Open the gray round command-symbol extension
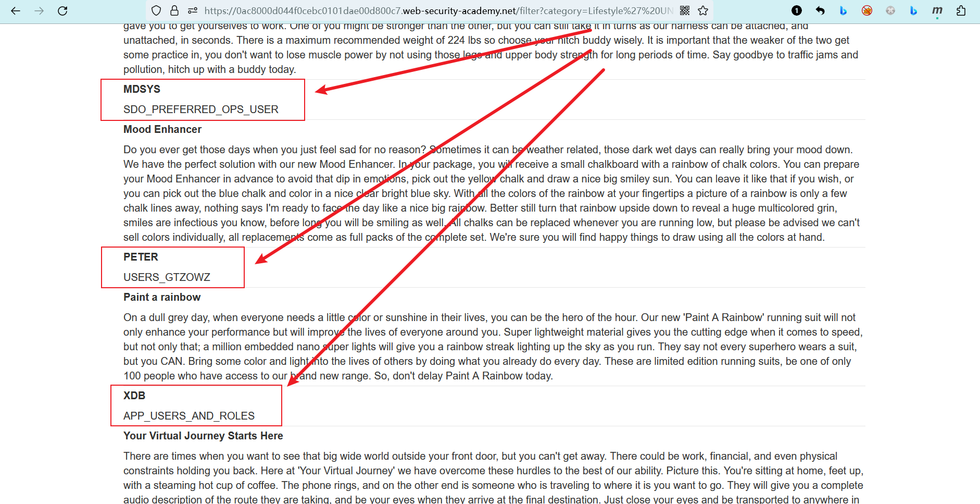980x504 pixels. 890,10
